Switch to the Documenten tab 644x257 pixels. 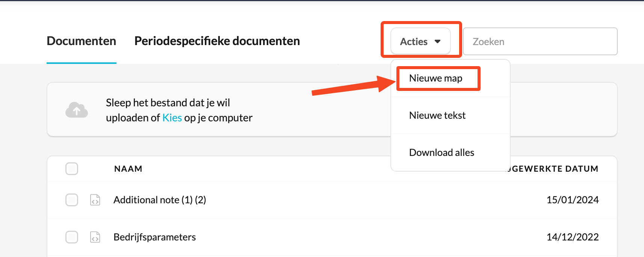82,41
